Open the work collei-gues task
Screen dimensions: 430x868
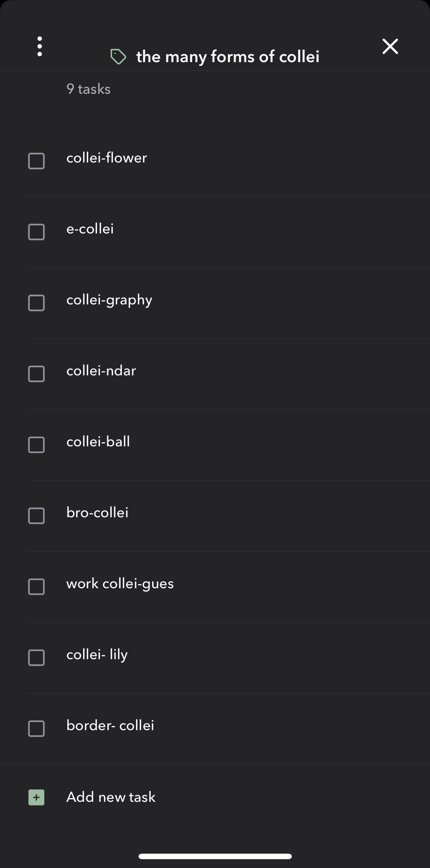coord(120,584)
